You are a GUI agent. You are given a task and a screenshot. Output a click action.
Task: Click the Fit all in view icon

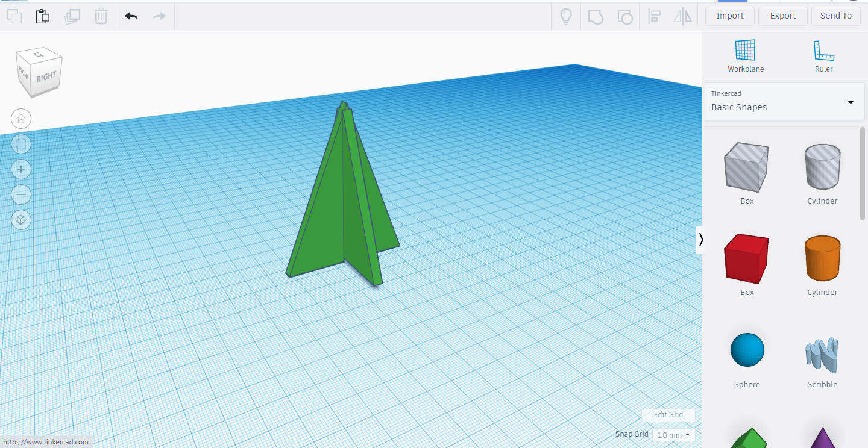click(x=21, y=144)
